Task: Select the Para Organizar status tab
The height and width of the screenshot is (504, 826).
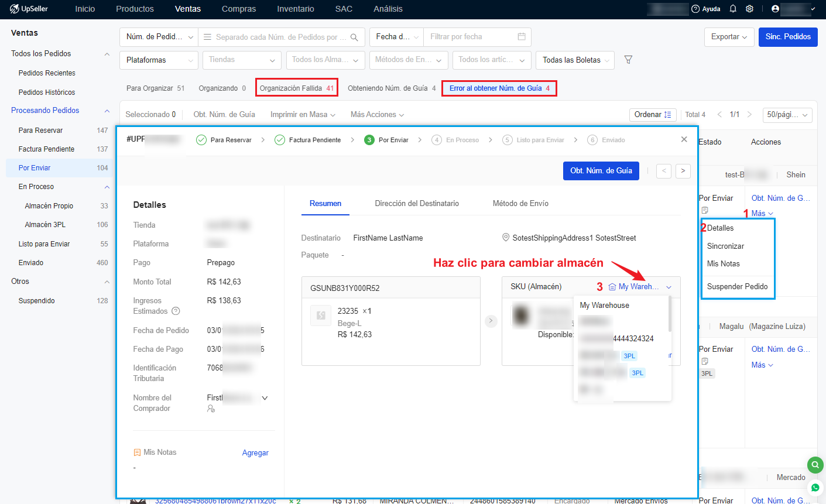Action: tap(155, 88)
